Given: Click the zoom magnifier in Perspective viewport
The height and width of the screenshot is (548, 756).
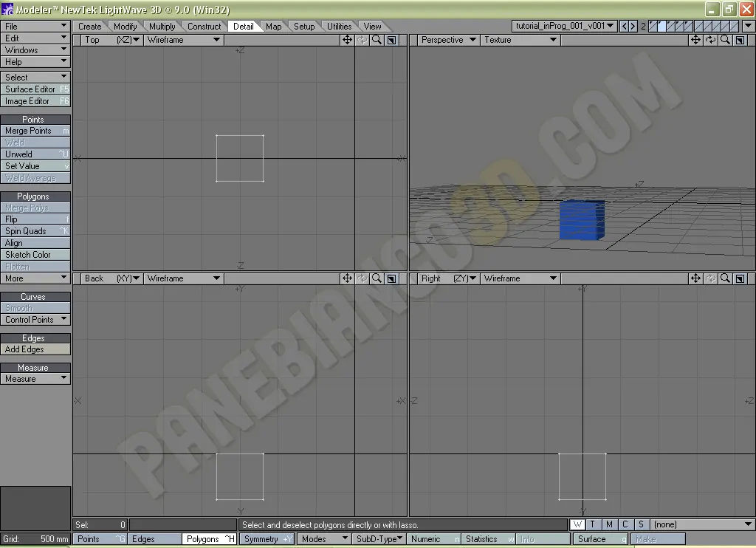Looking at the screenshot, I should (x=725, y=40).
